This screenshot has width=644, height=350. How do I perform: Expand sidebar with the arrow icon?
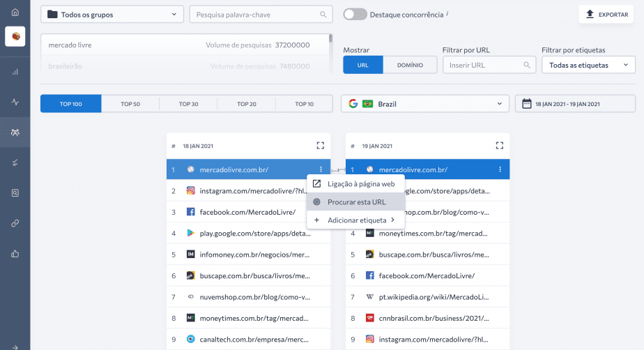(x=15, y=347)
